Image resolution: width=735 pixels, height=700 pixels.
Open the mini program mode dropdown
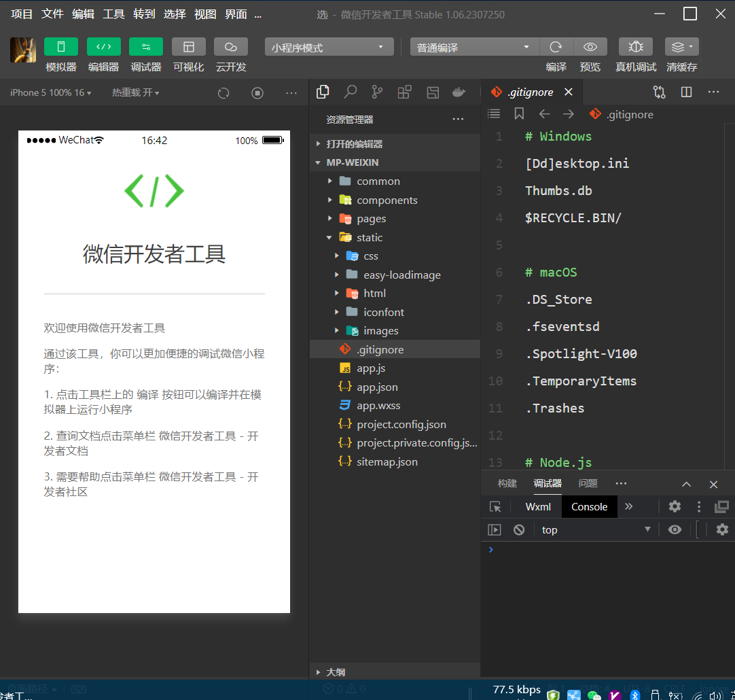(329, 47)
